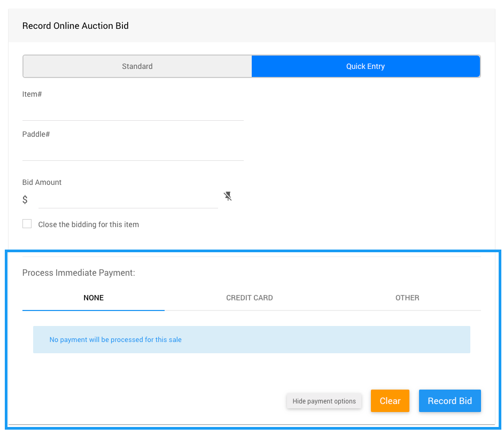
Task: Click the Item# field label
Action: [x=32, y=94]
